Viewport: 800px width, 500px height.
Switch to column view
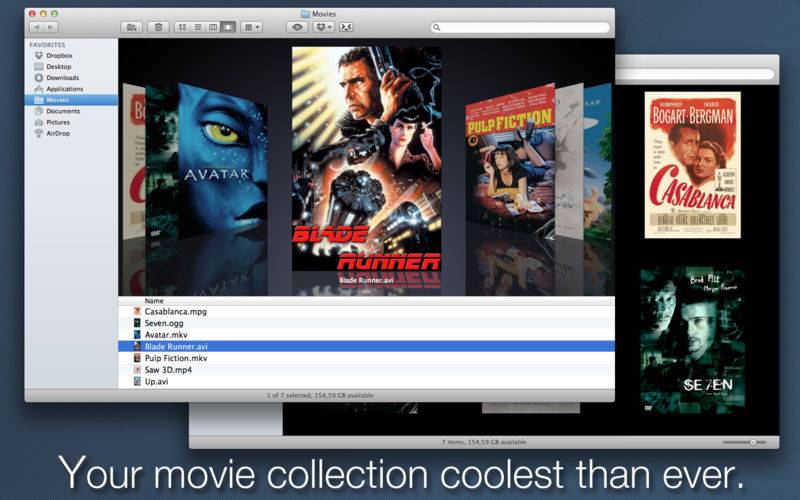[x=213, y=27]
